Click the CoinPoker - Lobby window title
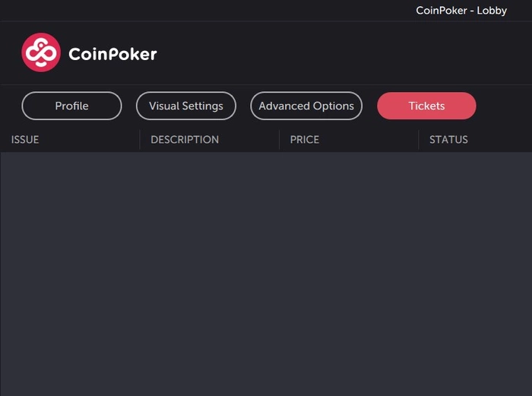 [x=461, y=11]
